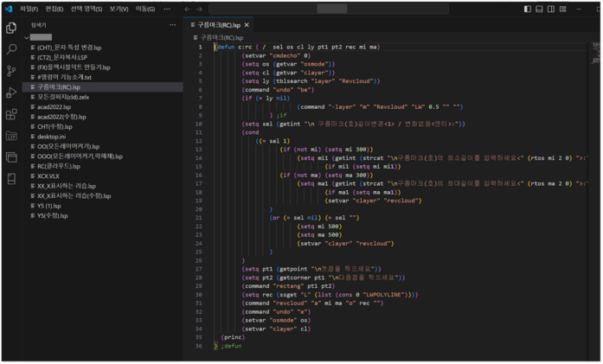This screenshot has width=603, height=364.
Task: Click the minimap in the editor
Action: pyautogui.click(x=595, y=53)
